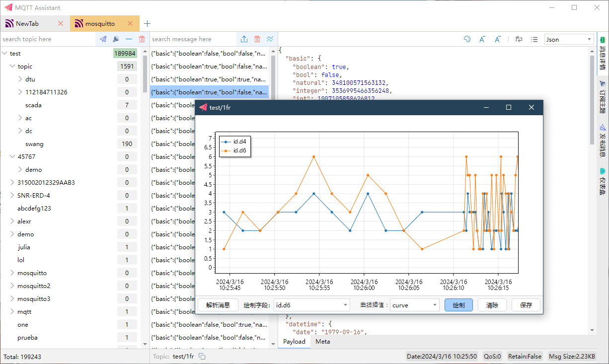
Task: Open the chart wave icon in message toolbar
Action: pyautogui.click(x=270, y=39)
